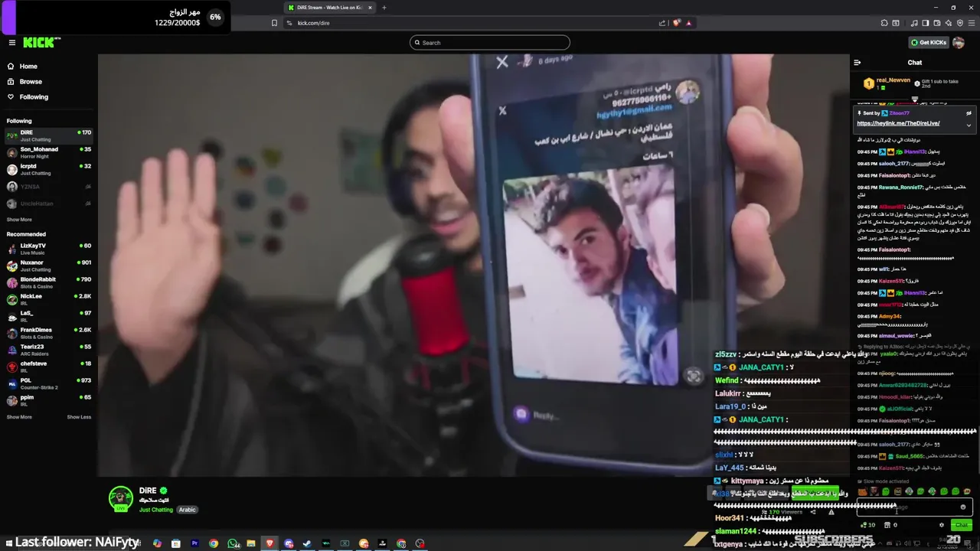
Task: Open the pinned heylink.me/TheDireLive link
Action: (898, 123)
